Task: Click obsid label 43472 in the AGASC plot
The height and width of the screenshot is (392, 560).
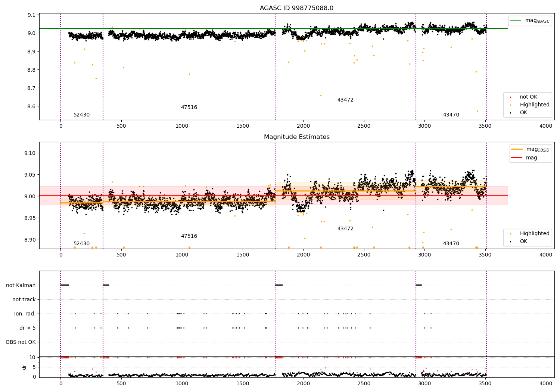Action: (345, 100)
